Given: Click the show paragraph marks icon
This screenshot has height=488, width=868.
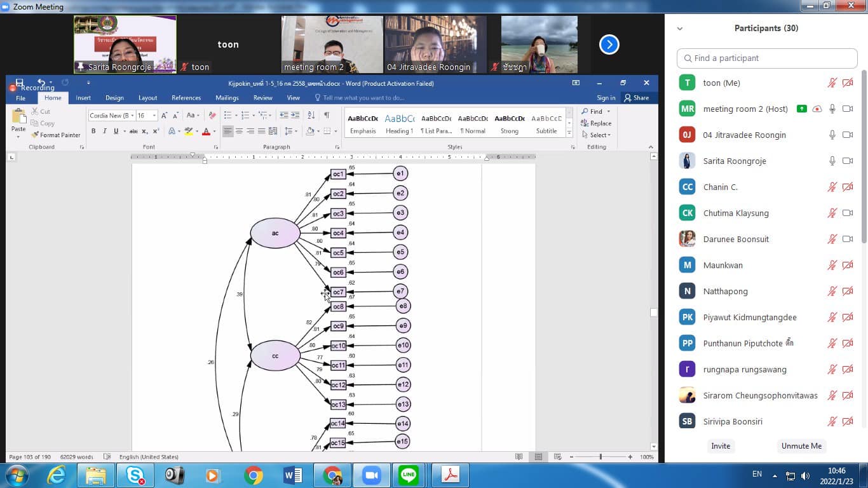Looking at the screenshot, I should 327,115.
